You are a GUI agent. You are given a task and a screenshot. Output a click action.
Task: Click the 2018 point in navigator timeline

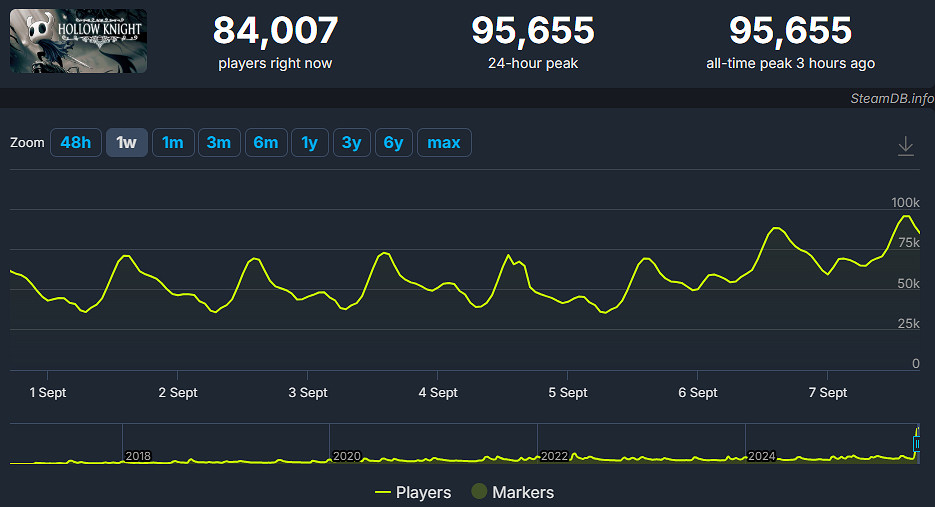pyautogui.click(x=137, y=456)
